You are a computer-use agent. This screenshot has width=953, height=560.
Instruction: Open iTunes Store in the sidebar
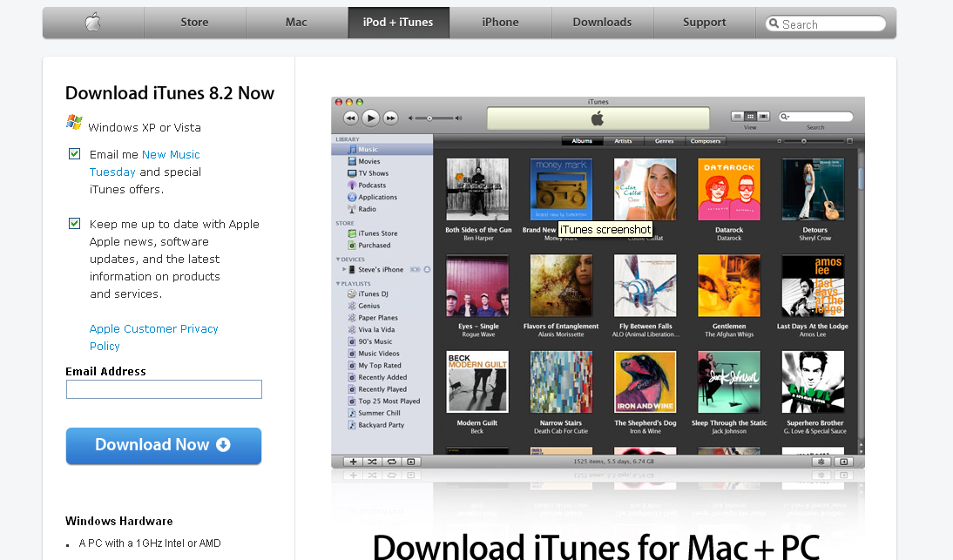[x=382, y=233]
